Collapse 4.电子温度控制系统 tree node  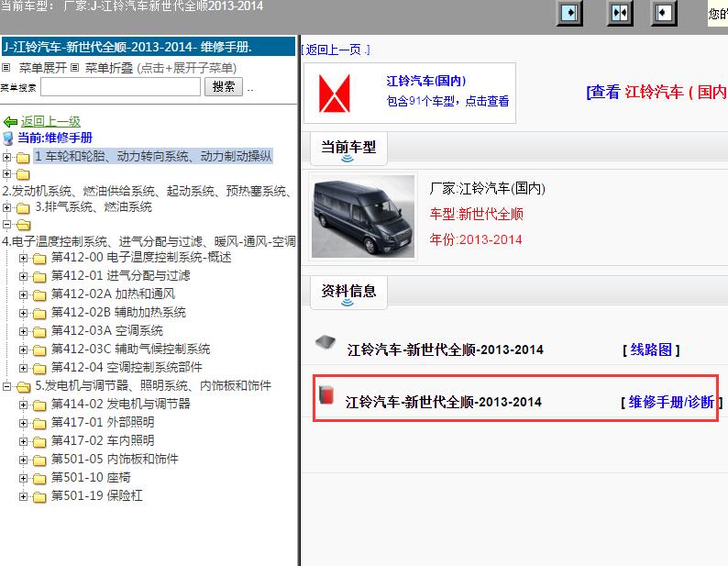tap(6, 225)
